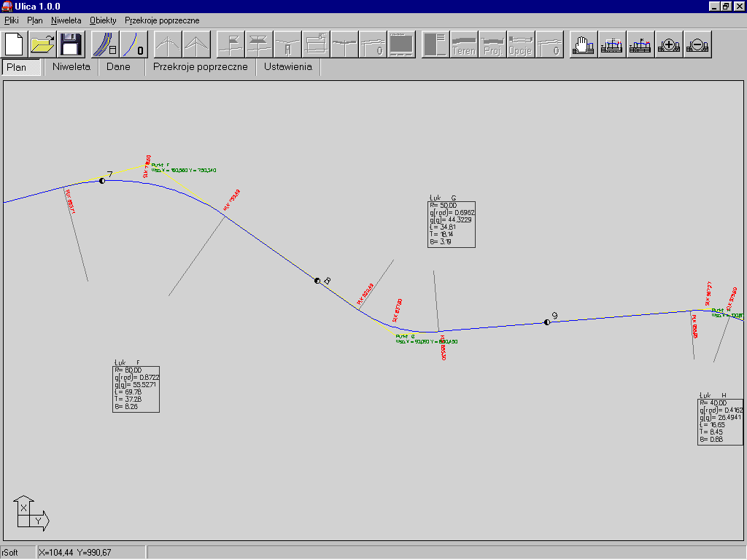The height and width of the screenshot is (560, 747).
Task: Click the flag view icon before zoom in
Action: pos(640,44)
